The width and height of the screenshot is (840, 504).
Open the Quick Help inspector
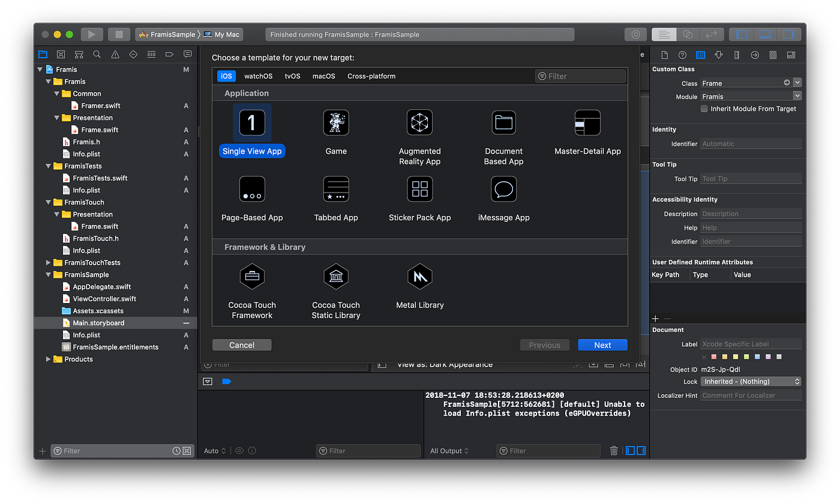[x=682, y=54]
